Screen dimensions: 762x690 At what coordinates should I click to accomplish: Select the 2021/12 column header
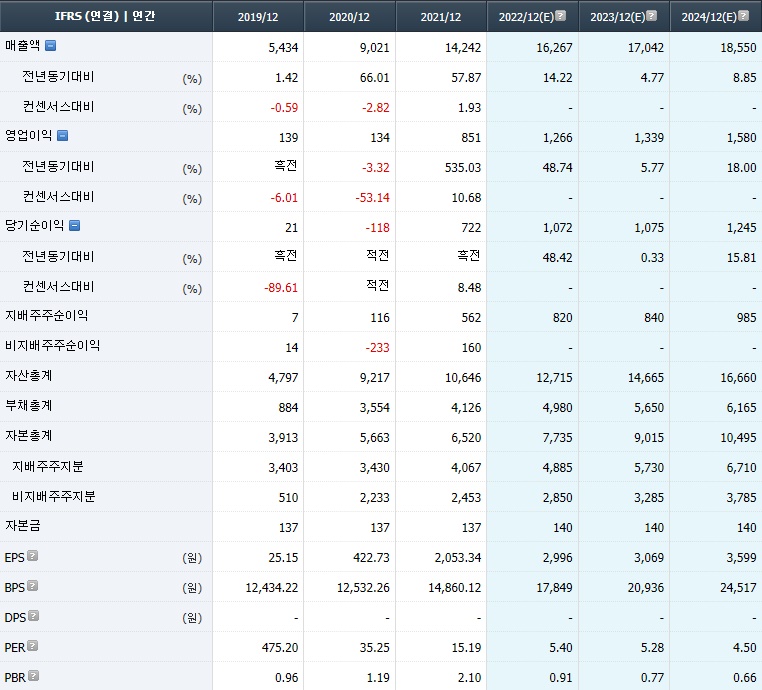pos(441,17)
